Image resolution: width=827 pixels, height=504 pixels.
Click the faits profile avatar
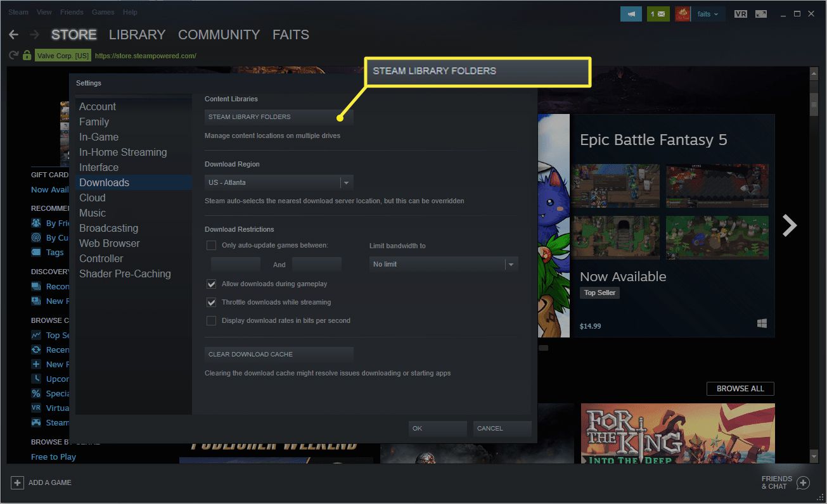click(x=683, y=14)
